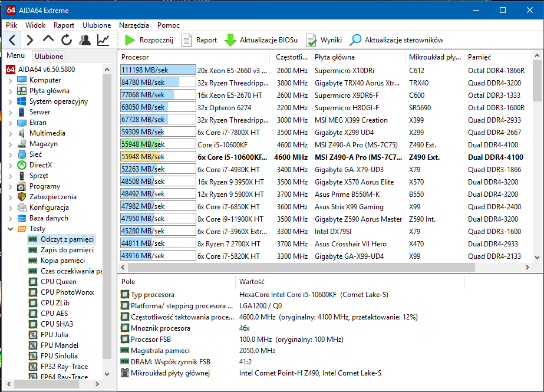Expand the Płyta główna node arrow

tap(11, 91)
